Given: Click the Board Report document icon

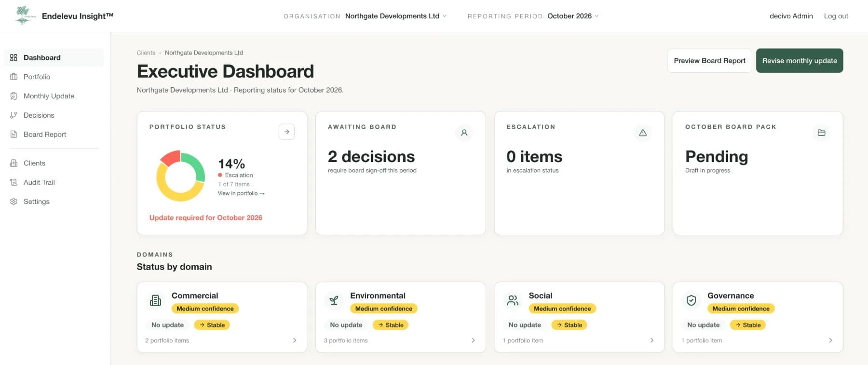Looking at the screenshot, I should [14, 135].
